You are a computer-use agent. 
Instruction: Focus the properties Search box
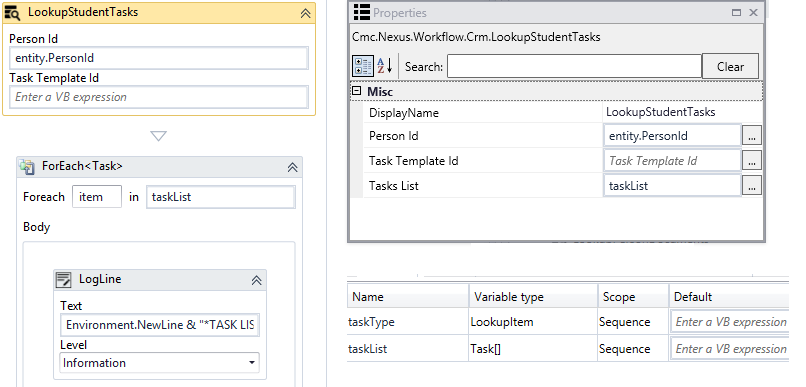point(574,66)
